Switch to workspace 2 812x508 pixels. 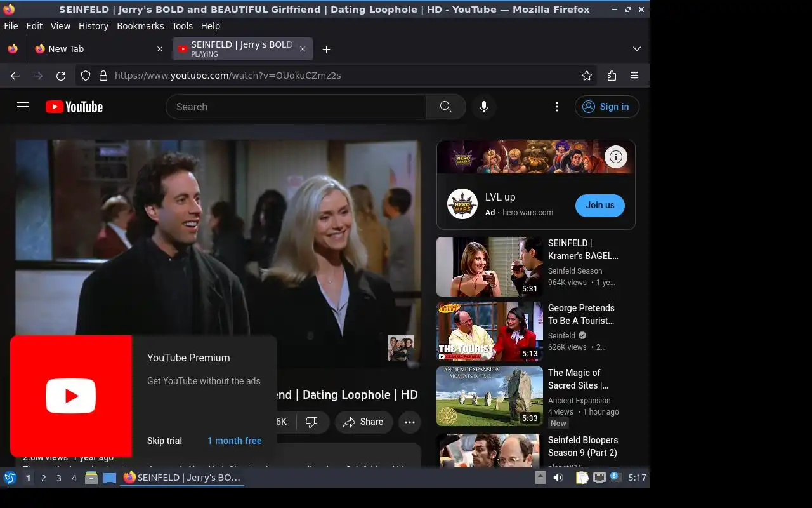click(x=44, y=478)
